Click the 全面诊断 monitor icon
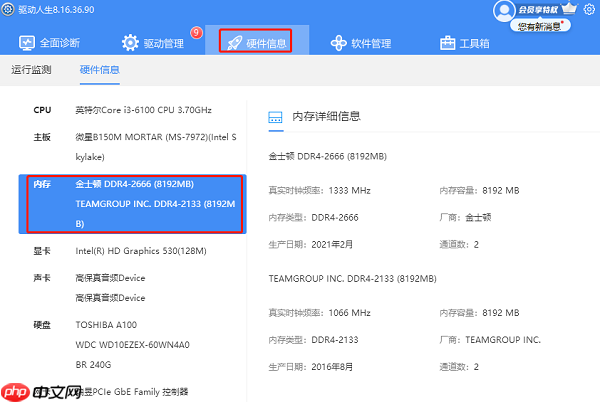Image resolution: width=600 pixels, height=402 pixels. [x=27, y=43]
